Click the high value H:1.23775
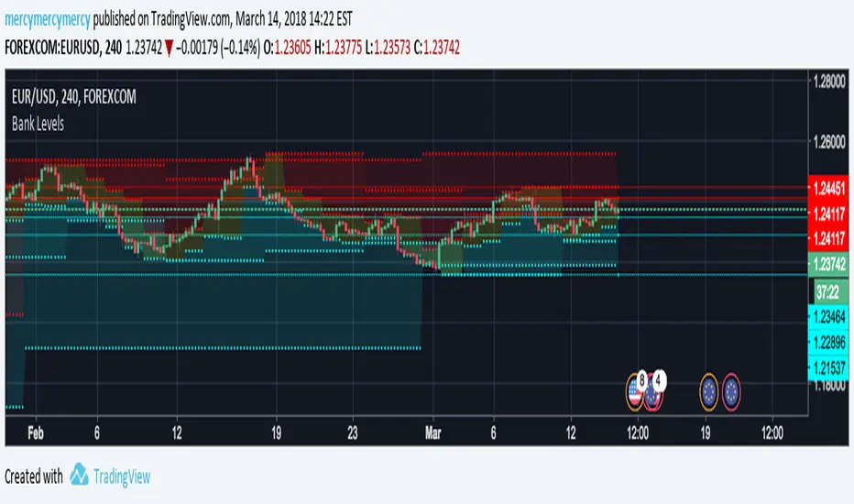 338,48
